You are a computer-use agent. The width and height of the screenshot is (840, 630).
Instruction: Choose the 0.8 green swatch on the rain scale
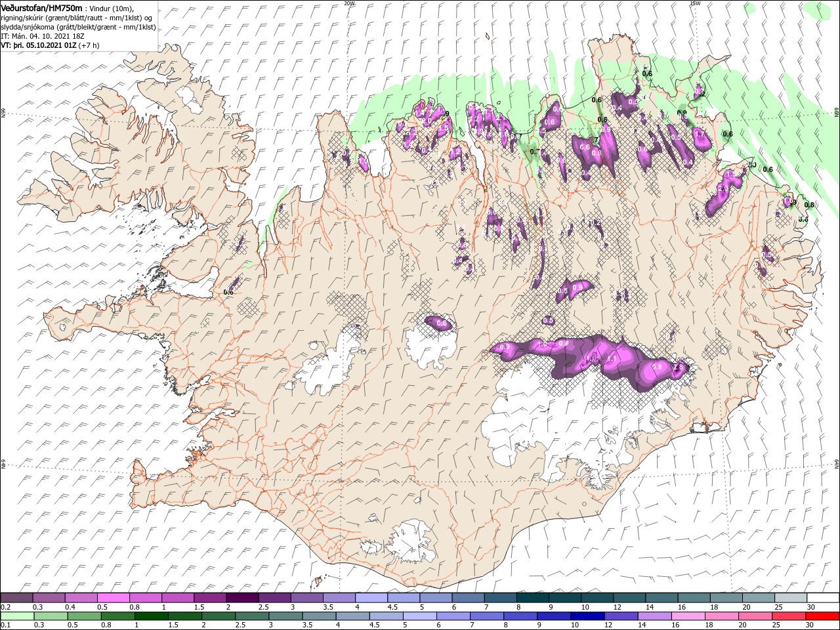pos(117,616)
